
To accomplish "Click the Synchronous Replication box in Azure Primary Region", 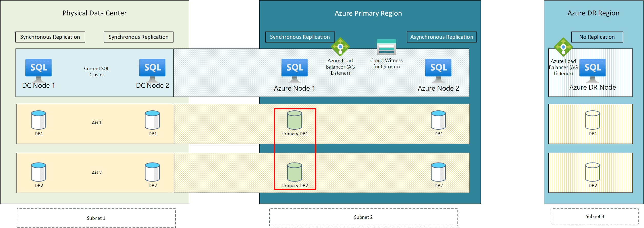I will click(300, 37).
